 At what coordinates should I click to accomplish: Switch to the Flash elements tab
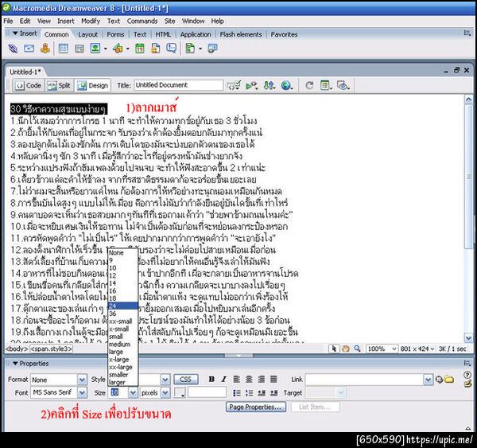(x=241, y=34)
